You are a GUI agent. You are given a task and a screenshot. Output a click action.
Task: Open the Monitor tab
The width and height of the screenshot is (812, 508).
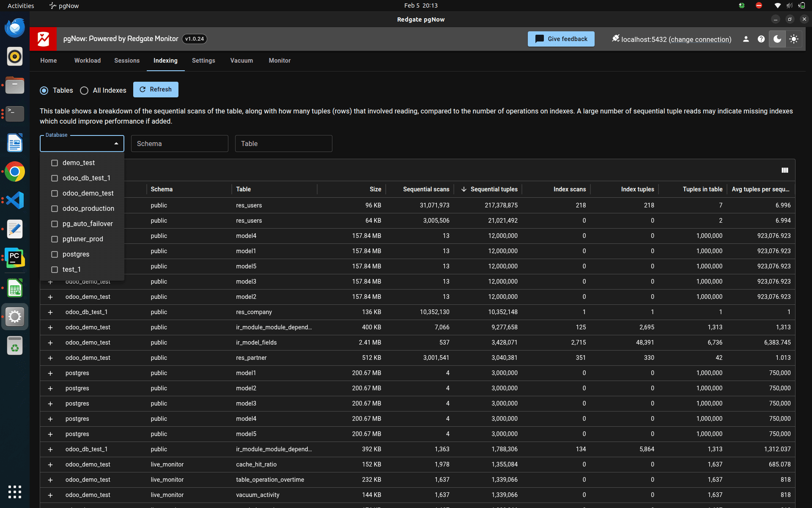tap(279, 61)
